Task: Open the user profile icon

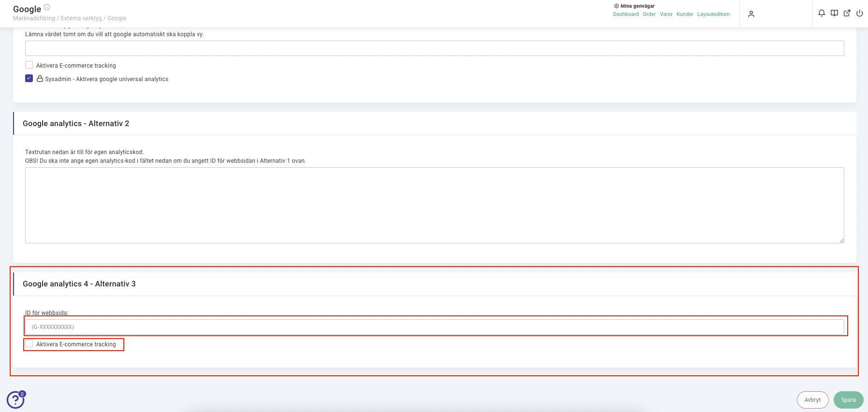Action: [751, 14]
